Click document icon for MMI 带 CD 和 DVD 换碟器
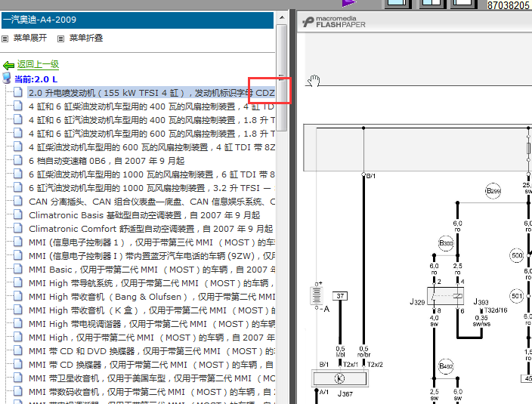 click(17, 350)
